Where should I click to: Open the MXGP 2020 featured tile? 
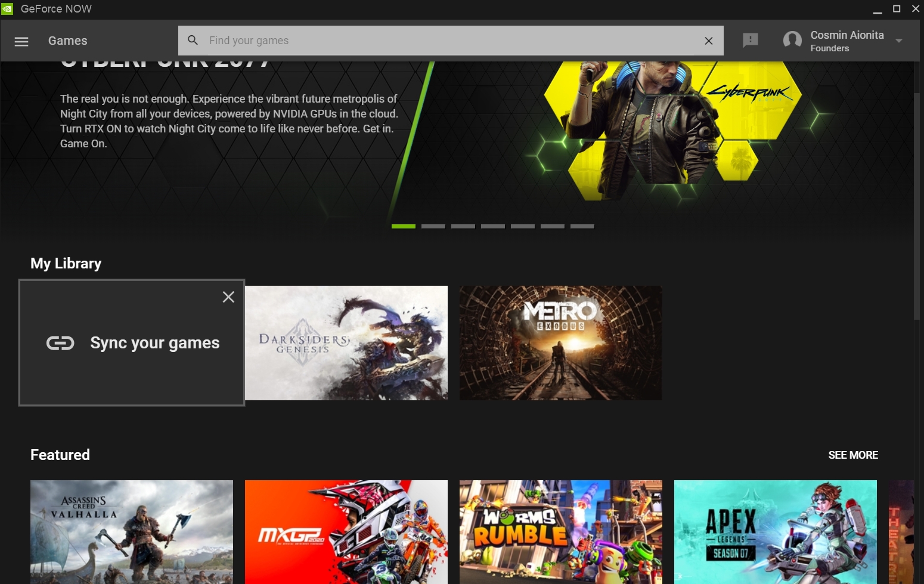346,532
